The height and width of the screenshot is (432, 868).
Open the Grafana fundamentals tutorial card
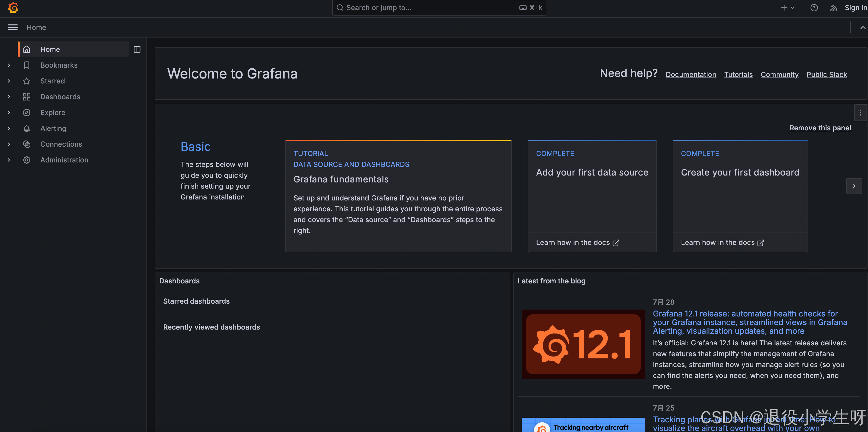[x=398, y=196]
